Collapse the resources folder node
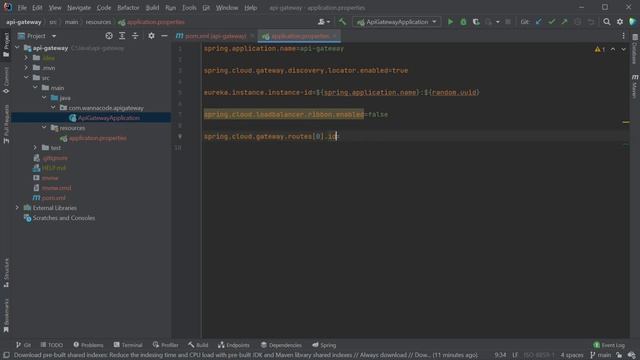Image resolution: width=640 pixels, height=360 pixels. [44, 128]
